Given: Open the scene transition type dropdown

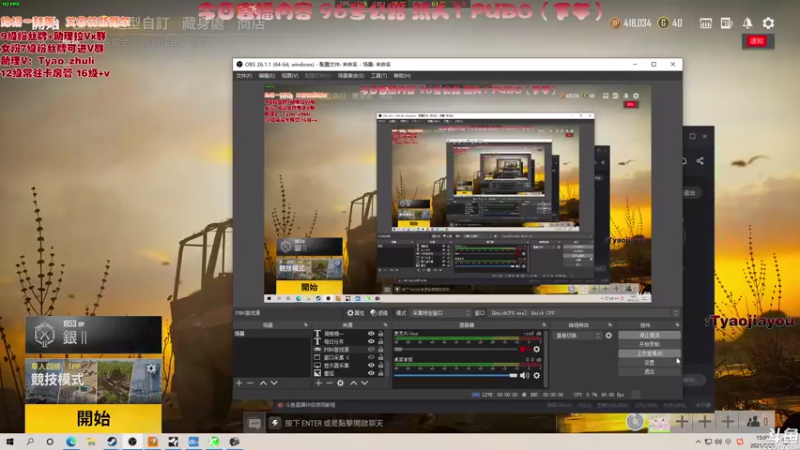Looking at the screenshot, I should pyautogui.click(x=578, y=336).
